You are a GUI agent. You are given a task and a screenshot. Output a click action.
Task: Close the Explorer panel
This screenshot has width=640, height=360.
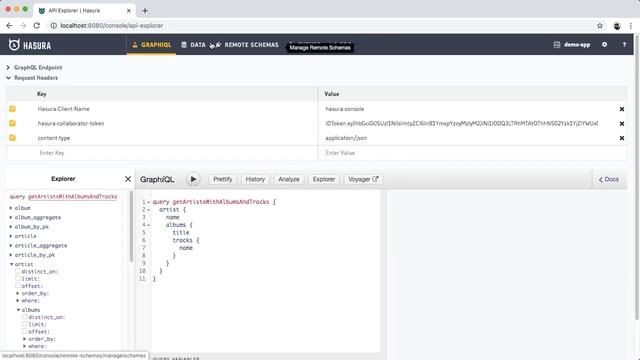pyautogui.click(x=128, y=179)
